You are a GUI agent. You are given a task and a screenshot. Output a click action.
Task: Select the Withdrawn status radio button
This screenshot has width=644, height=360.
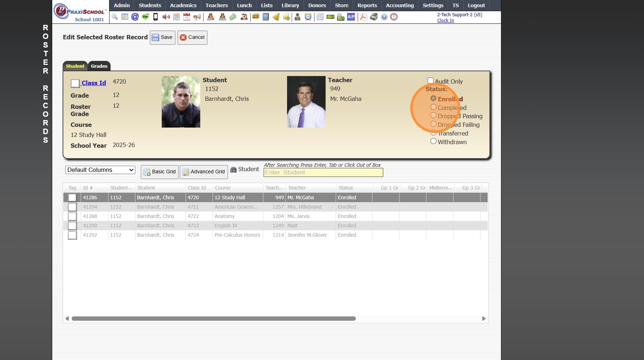pos(434,141)
